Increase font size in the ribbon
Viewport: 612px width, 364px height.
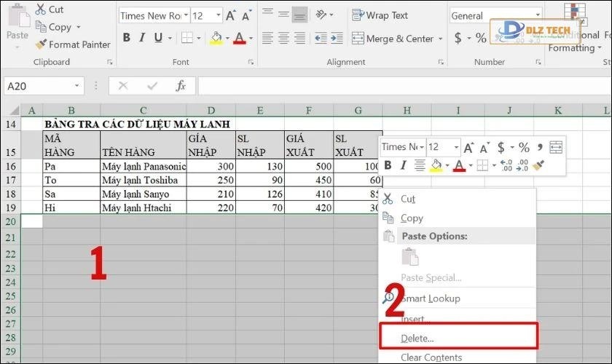click(230, 15)
